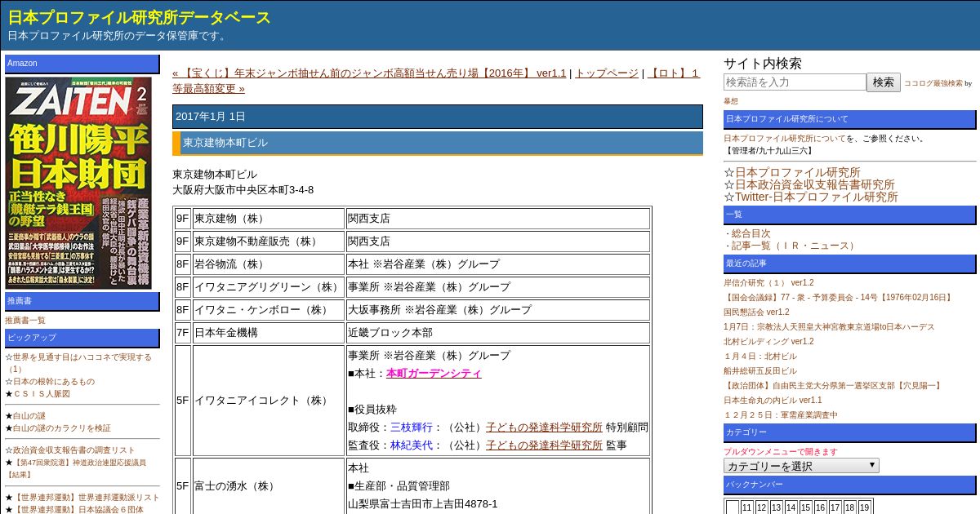Open the トップページ link
The image size is (980, 514).
point(607,73)
